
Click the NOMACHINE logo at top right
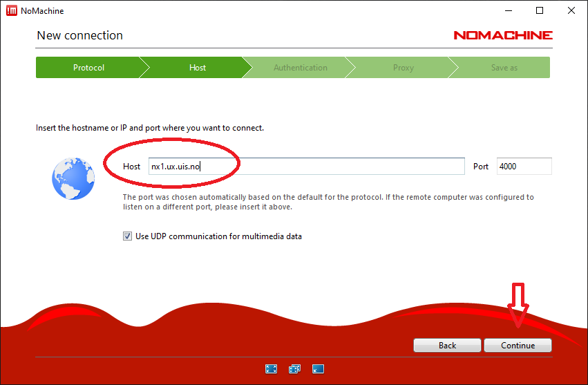click(503, 35)
